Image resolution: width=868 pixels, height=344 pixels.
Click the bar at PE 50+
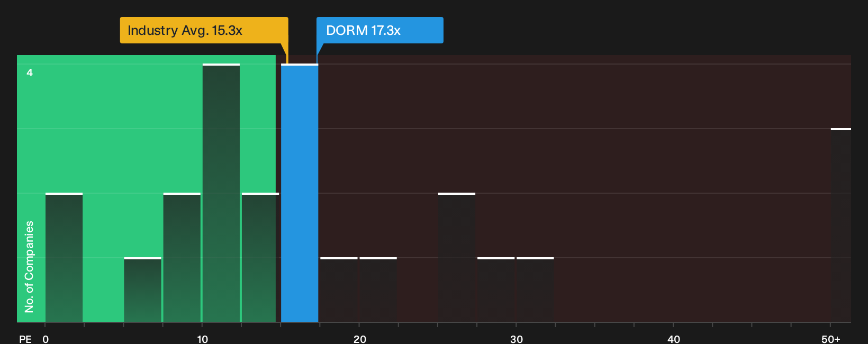point(841,225)
